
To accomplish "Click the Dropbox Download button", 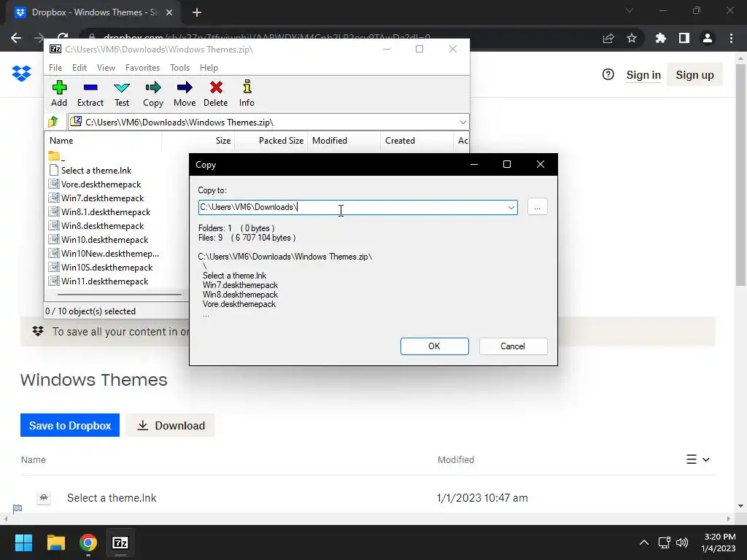I will [171, 425].
